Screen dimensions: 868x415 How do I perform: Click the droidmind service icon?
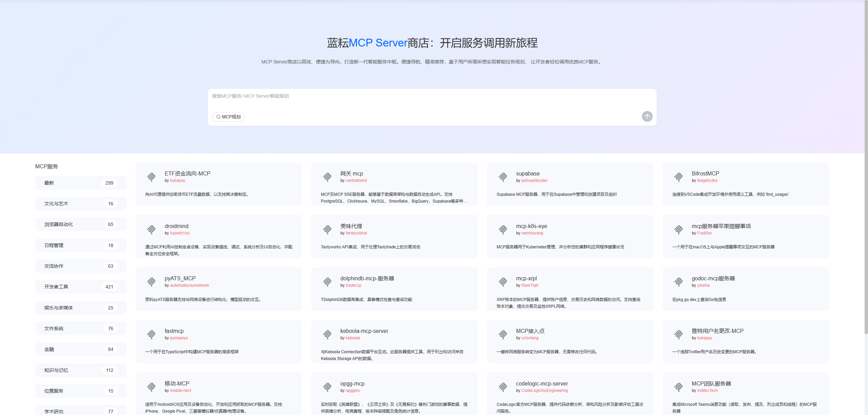tap(152, 229)
